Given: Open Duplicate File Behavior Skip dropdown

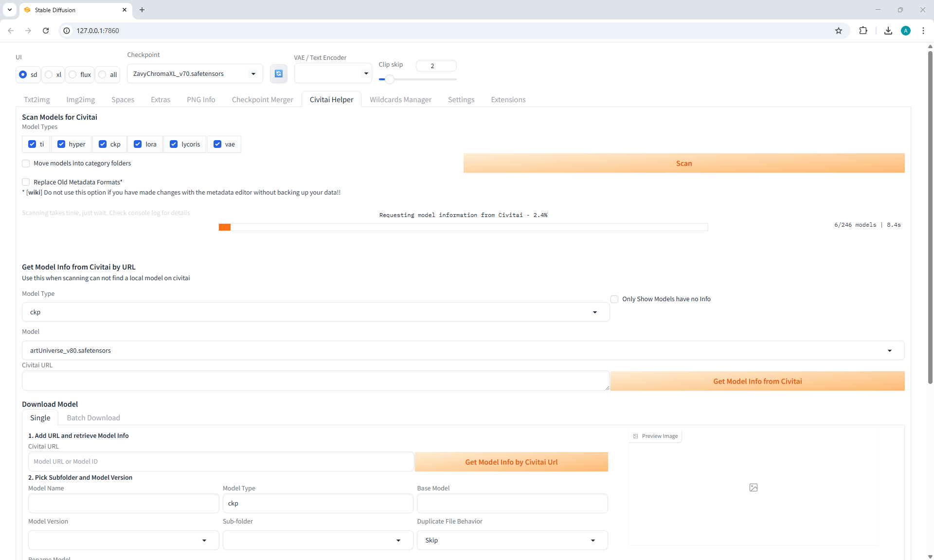Looking at the screenshot, I should coord(593,540).
